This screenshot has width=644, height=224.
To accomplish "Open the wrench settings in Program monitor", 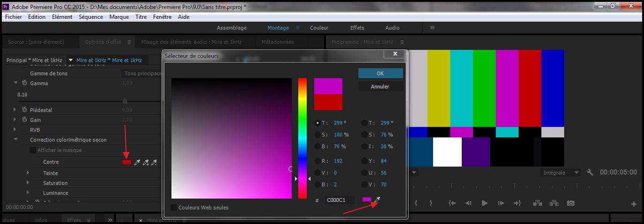I will pyautogui.click(x=590, y=173).
